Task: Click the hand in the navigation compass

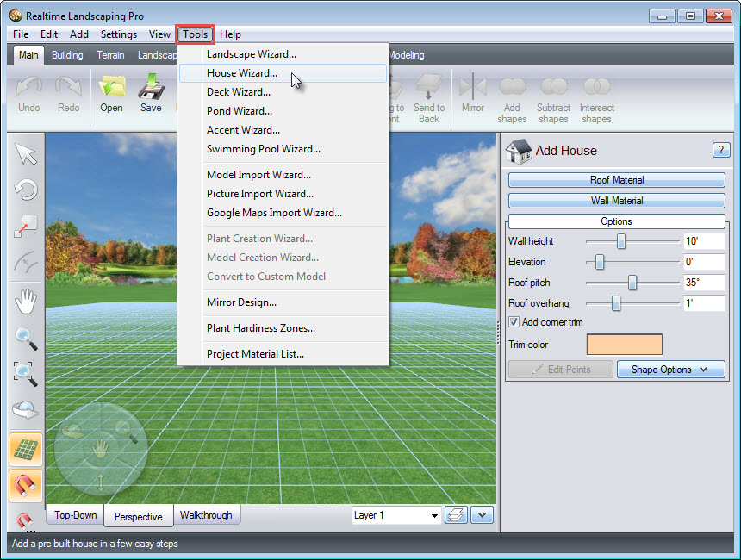Action: click(100, 448)
